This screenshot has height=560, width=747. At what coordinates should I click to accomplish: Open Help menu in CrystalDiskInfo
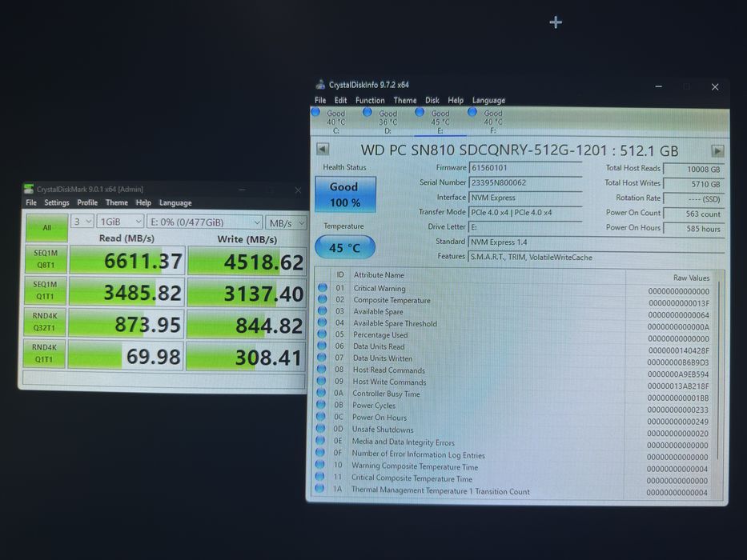coord(456,100)
